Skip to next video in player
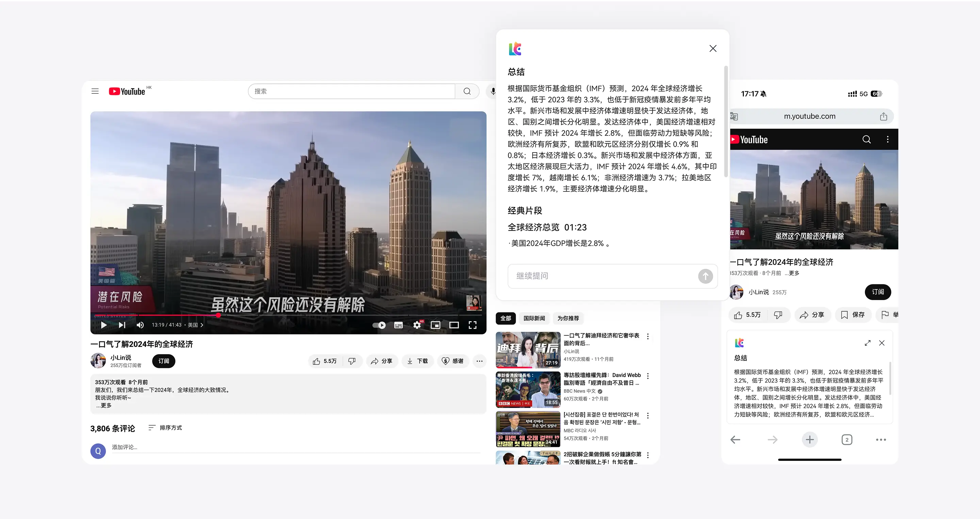The width and height of the screenshot is (980, 519). 122,325
